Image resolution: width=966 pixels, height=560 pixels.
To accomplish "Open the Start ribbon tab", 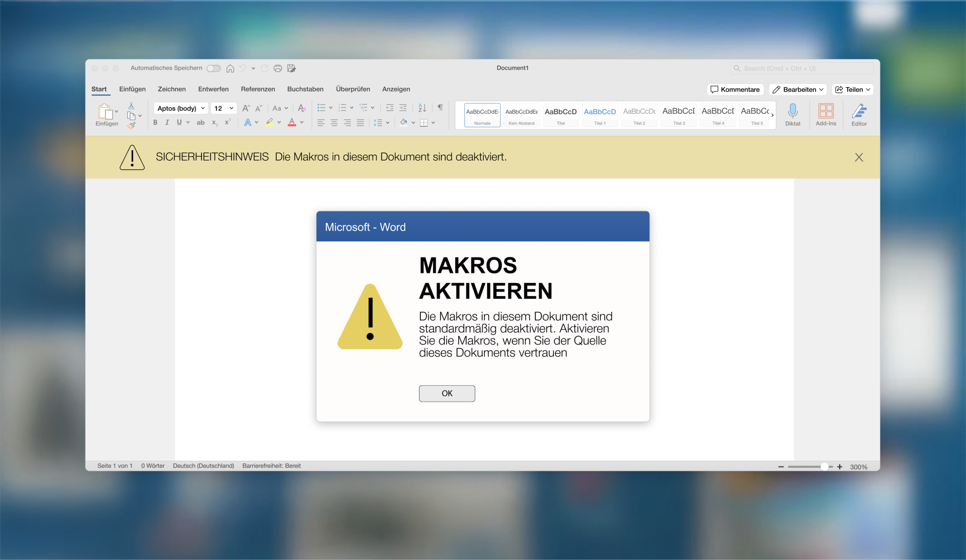I will 99,89.
